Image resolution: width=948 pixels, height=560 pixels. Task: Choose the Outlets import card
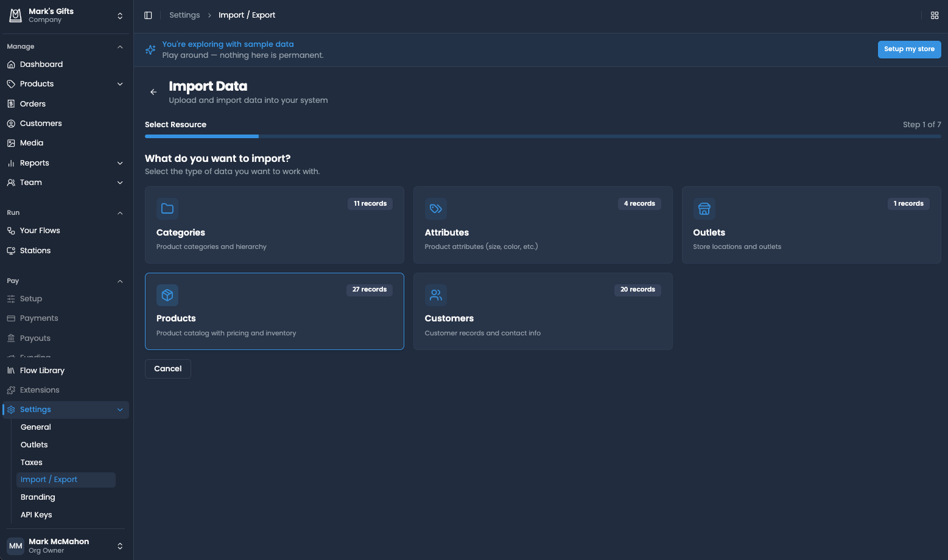812,225
